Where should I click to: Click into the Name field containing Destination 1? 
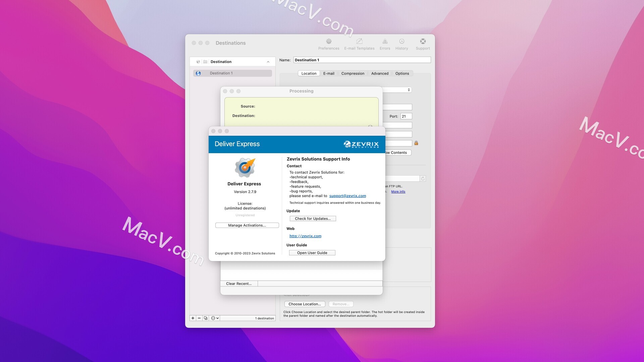362,60
